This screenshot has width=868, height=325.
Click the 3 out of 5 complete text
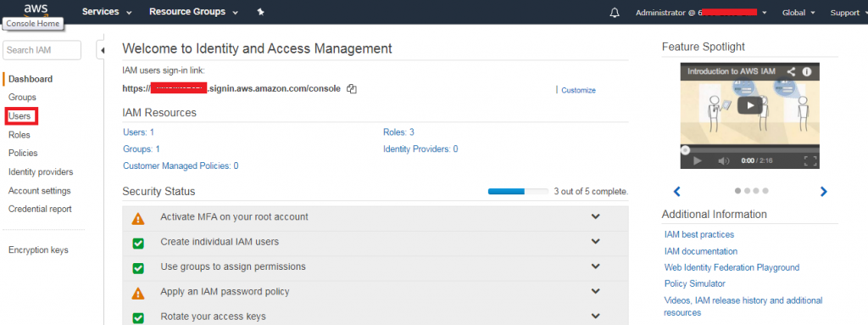tap(591, 191)
